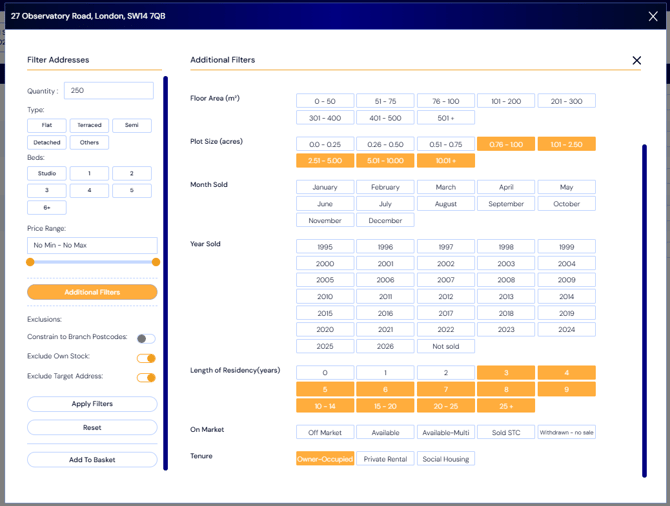Move the maximum price slider handle
Viewport: 670px width, 506px height.
click(x=156, y=262)
